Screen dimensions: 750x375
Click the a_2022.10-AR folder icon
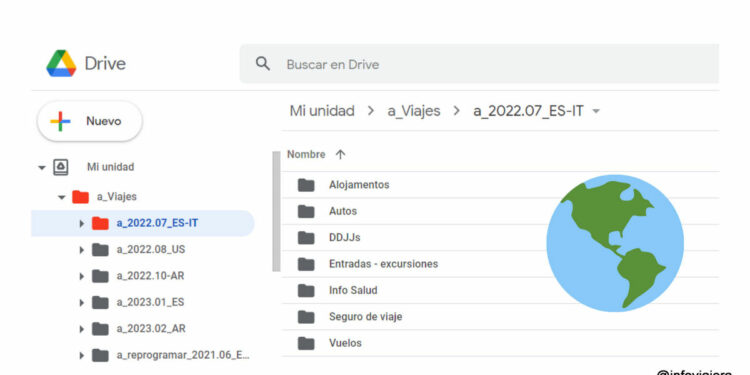coord(100,276)
